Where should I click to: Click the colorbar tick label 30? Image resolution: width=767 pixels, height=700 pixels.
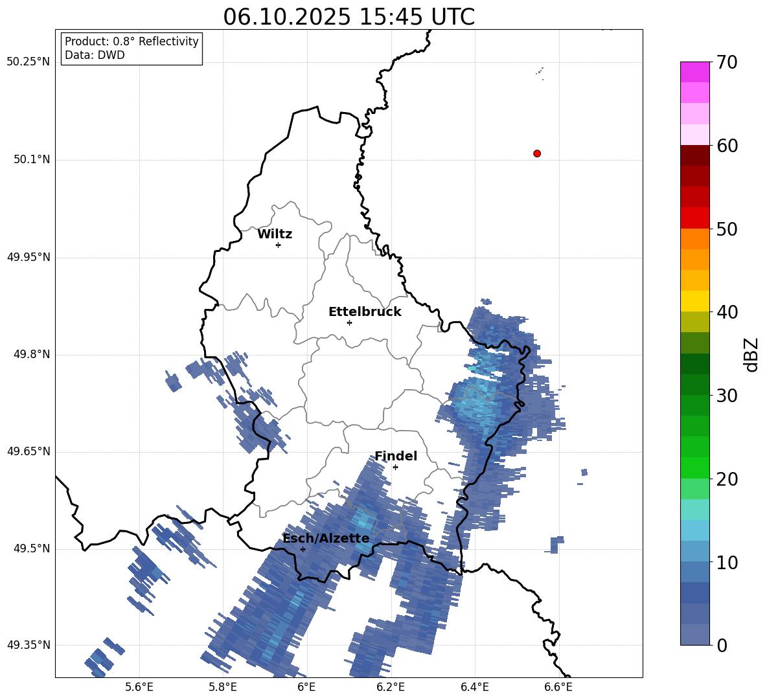(727, 395)
